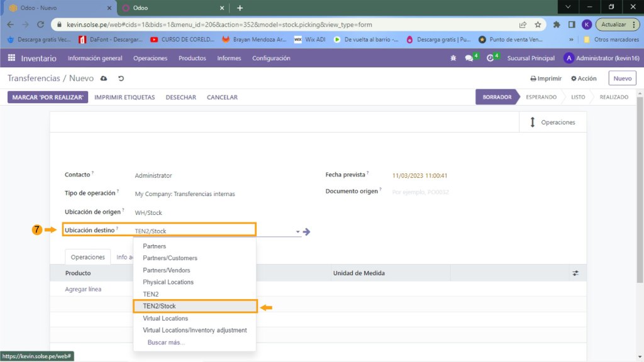This screenshot has width=644, height=362.
Task: Open column settings icon in table header
Action: tap(575, 273)
